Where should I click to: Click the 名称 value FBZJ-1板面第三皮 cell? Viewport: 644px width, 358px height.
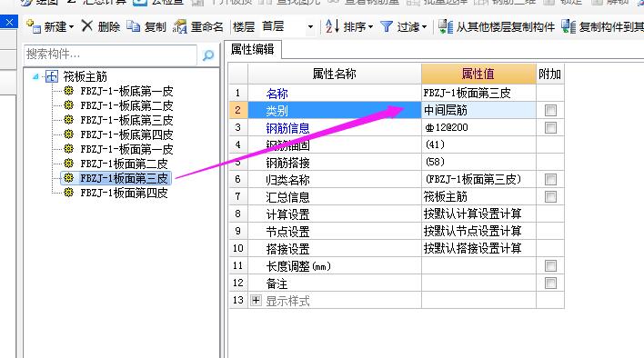[x=478, y=93]
